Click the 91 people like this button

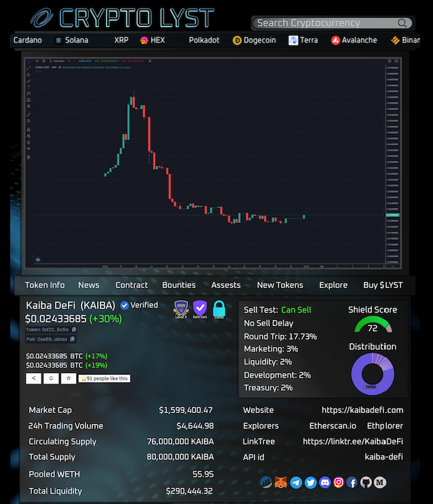(x=105, y=378)
